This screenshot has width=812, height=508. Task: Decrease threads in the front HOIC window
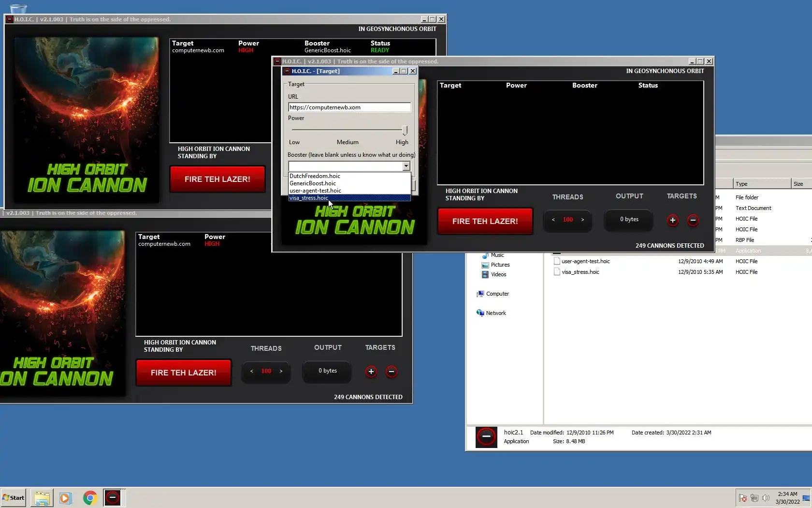[553, 220]
